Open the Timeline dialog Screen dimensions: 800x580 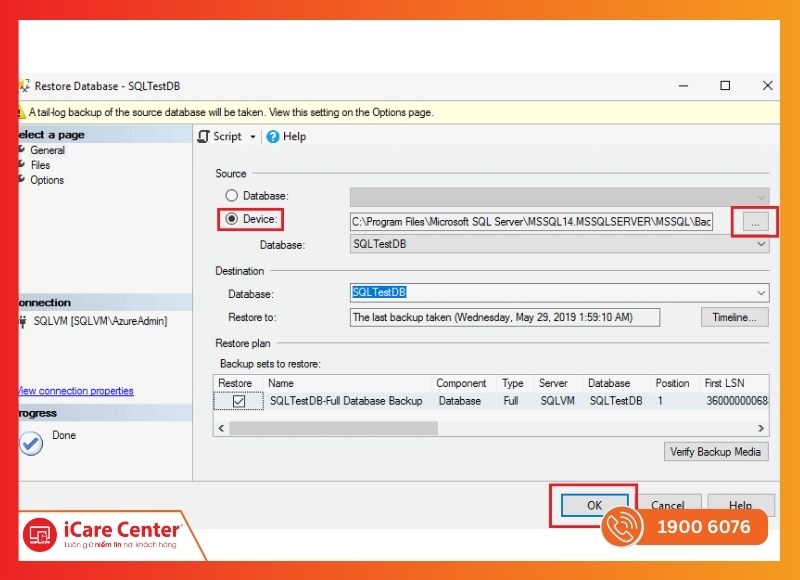[x=734, y=317]
